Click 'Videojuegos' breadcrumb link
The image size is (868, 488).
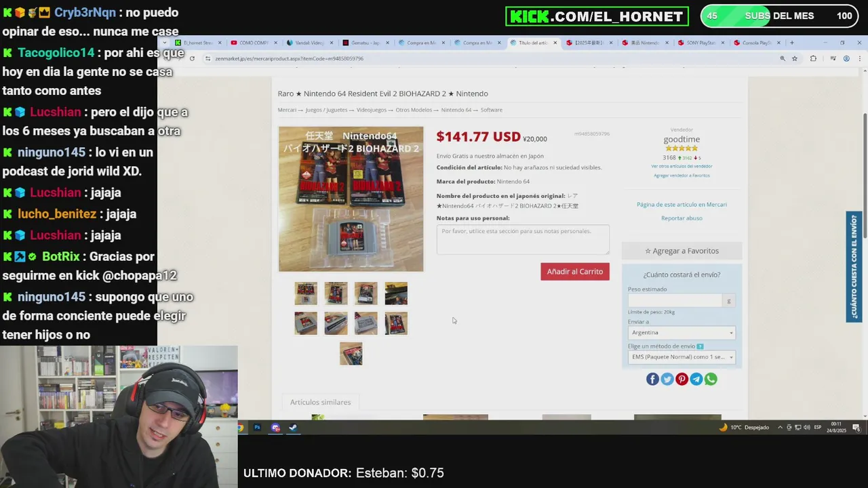(x=372, y=110)
